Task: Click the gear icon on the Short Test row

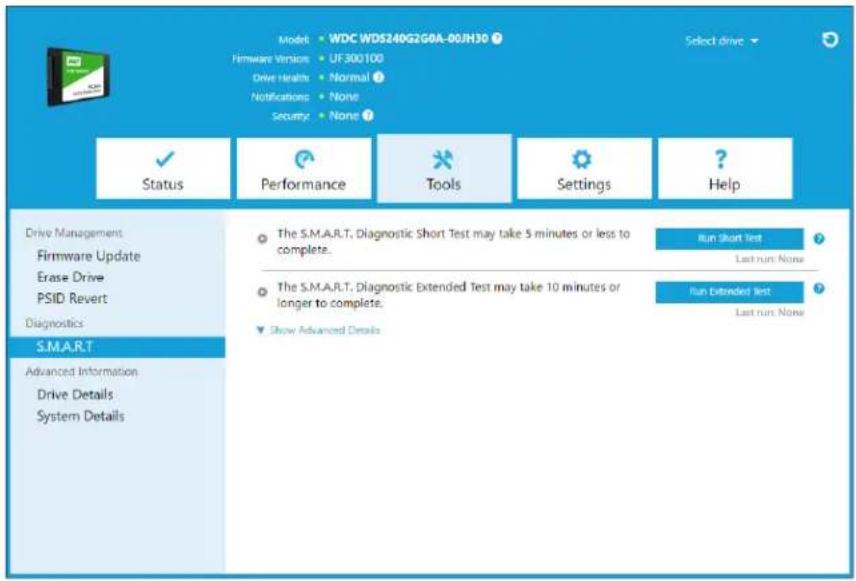Action: point(263,239)
